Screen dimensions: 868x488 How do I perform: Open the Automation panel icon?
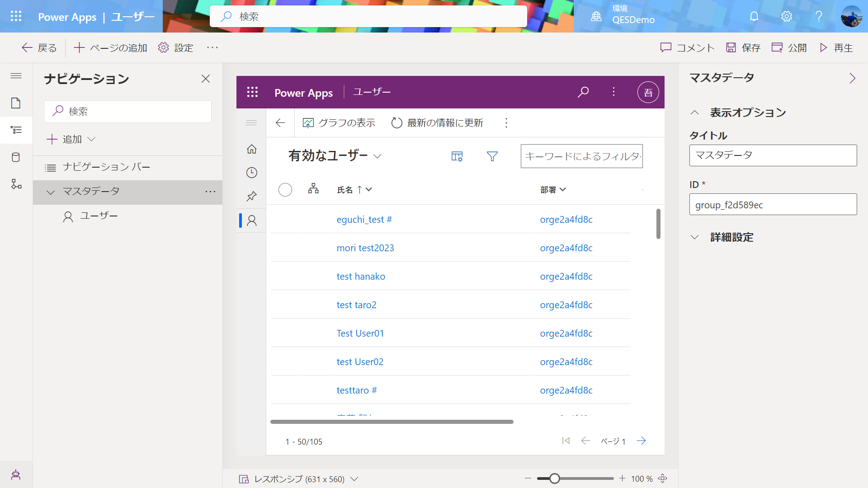coord(16,184)
